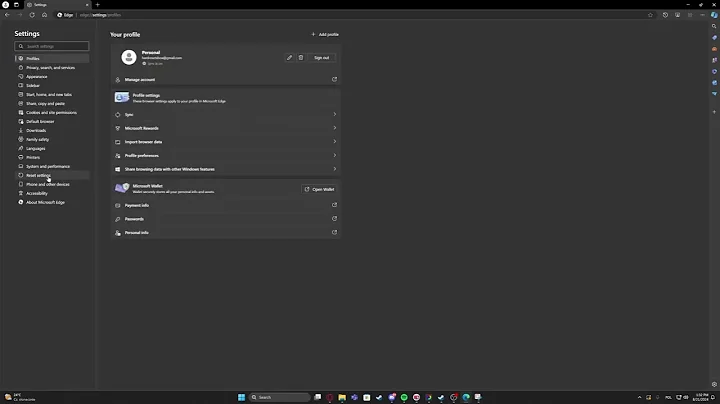Open Family safety settings
The height and width of the screenshot is (404, 720).
(x=52, y=140)
